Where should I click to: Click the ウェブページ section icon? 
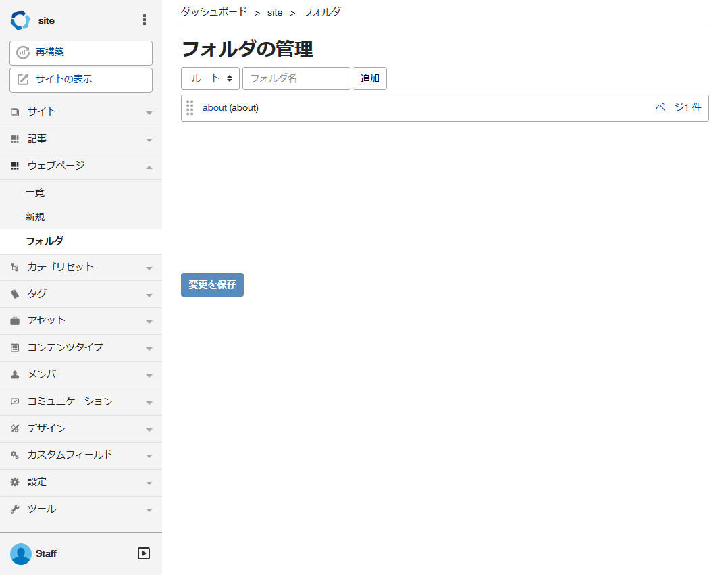coord(15,166)
